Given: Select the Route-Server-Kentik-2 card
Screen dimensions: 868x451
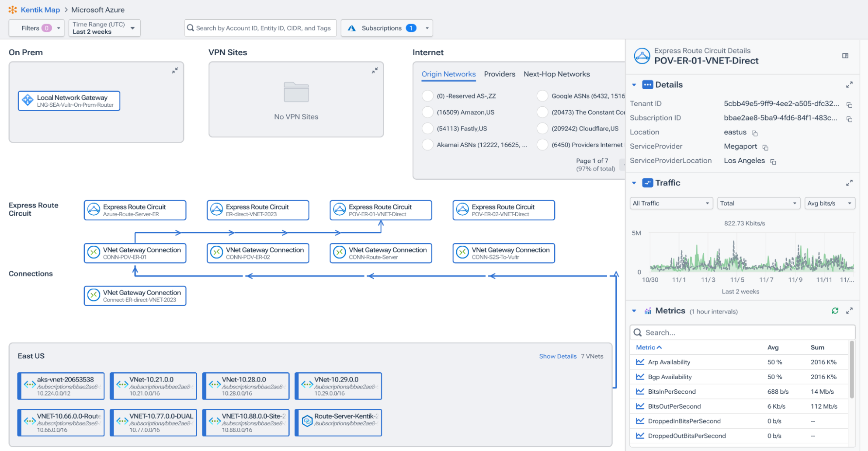Looking at the screenshot, I should point(338,423).
